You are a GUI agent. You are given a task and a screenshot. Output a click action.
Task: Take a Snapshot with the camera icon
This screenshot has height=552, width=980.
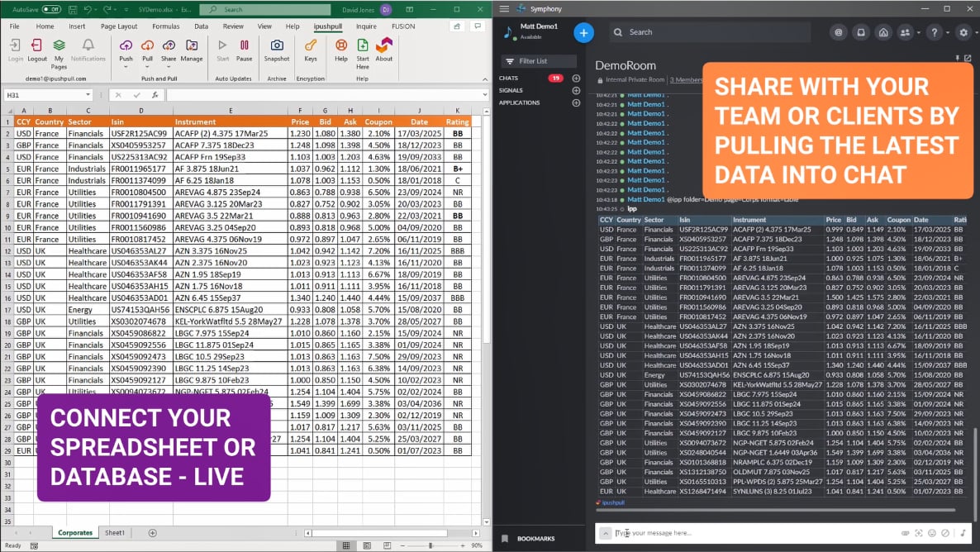point(276,45)
